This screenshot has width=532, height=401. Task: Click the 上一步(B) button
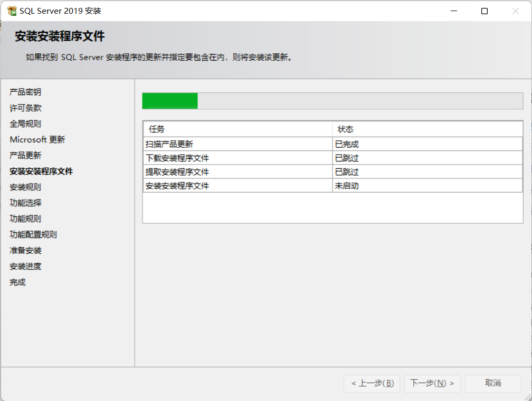[372, 384]
